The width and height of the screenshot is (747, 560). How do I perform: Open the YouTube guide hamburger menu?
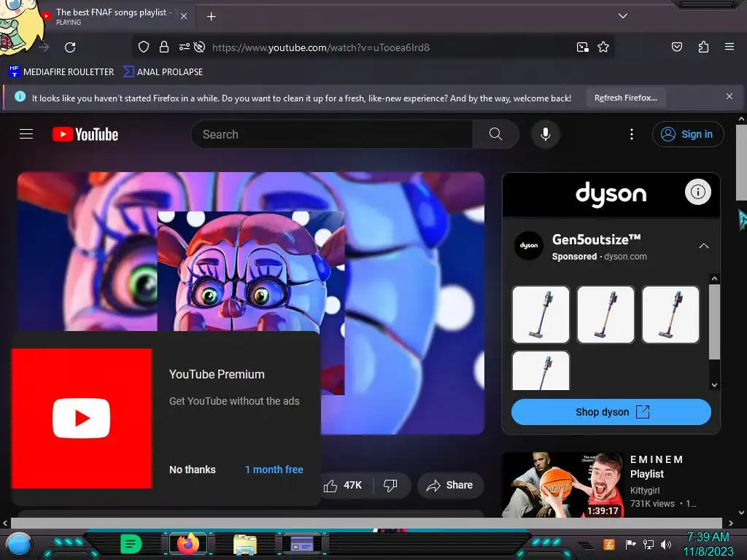[26, 134]
